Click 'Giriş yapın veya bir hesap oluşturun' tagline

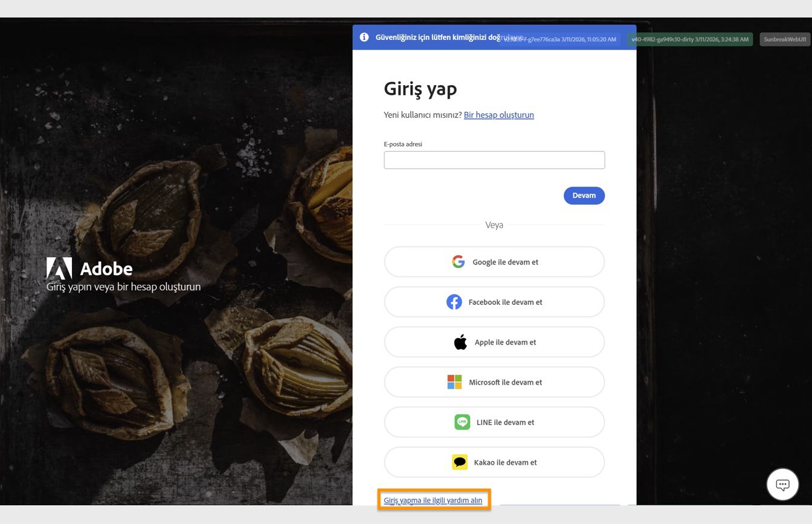(x=124, y=287)
